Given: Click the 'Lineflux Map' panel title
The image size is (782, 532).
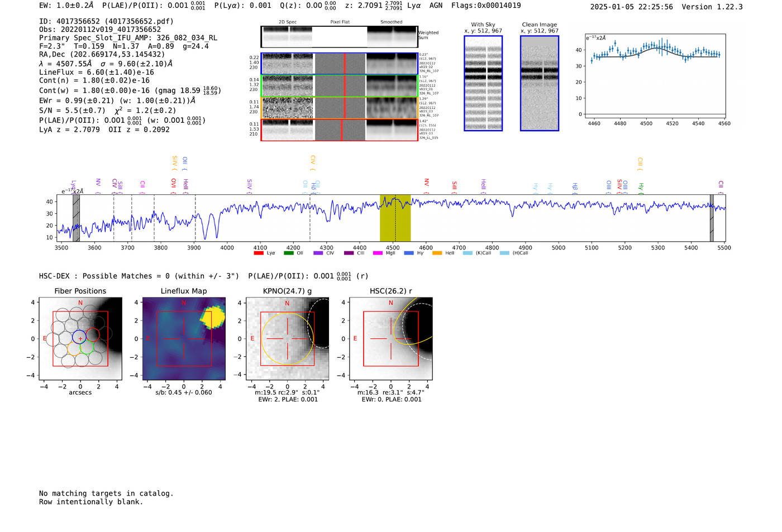Looking at the screenshot, I should coord(184,291).
